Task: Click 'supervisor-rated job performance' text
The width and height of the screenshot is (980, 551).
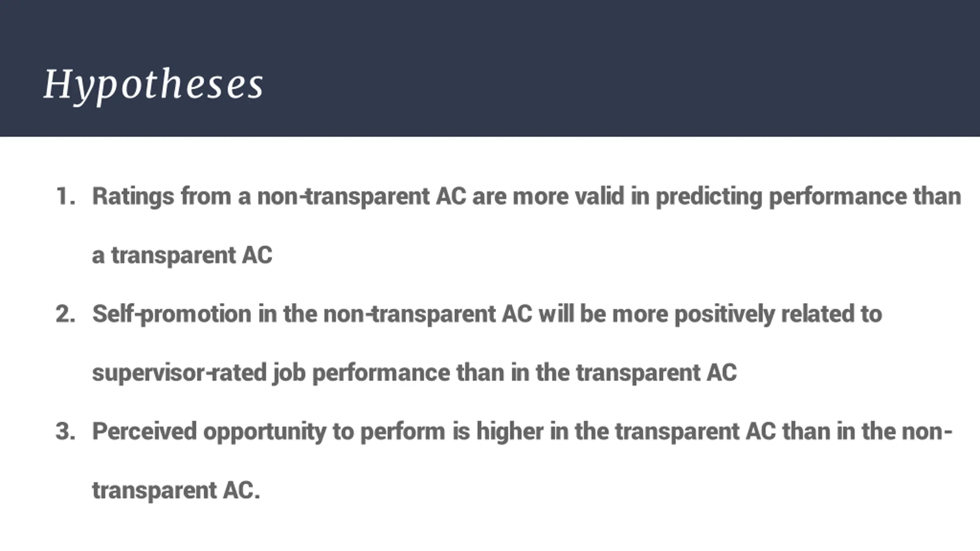Action: tap(271, 373)
